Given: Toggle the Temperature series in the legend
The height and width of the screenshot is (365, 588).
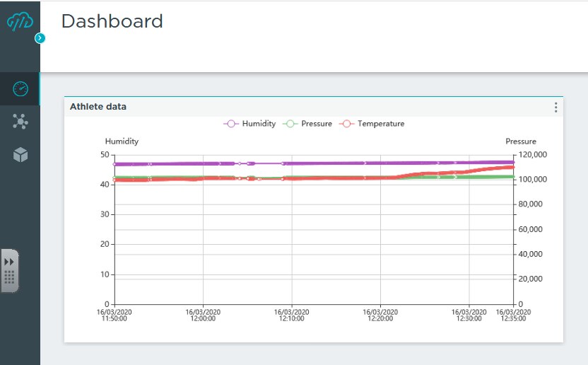Looking at the screenshot, I should (380, 124).
